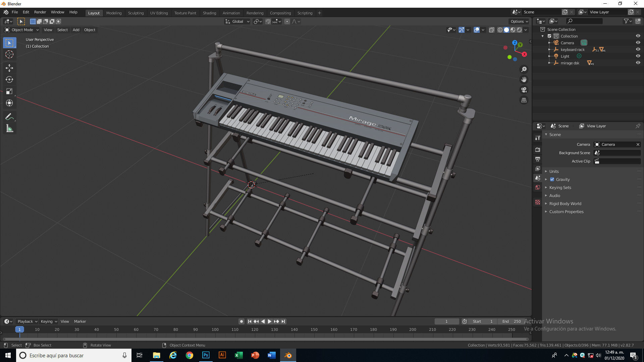Viewport: 644px width, 362px height.
Task: Open Photoshop from the taskbar
Action: pyautogui.click(x=206, y=355)
